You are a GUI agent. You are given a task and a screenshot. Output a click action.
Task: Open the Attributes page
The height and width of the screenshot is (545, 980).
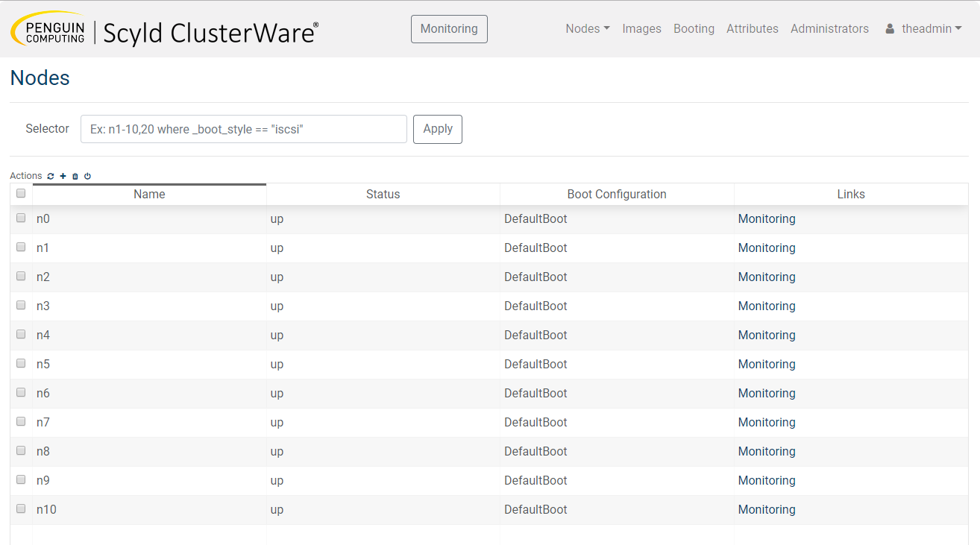tap(753, 29)
